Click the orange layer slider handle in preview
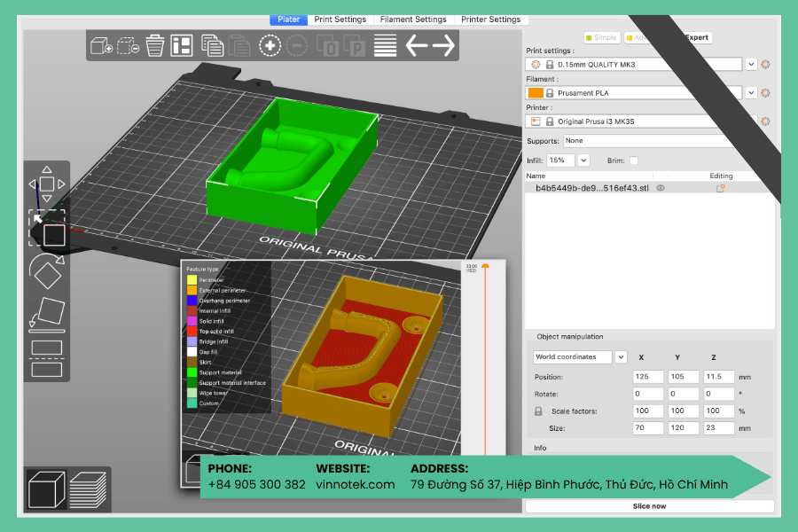798x532 pixels. 485,266
